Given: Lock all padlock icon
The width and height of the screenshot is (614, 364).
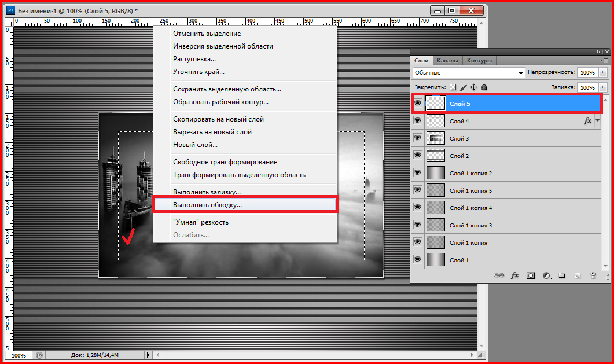Looking at the screenshot, I should click(x=484, y=87).
